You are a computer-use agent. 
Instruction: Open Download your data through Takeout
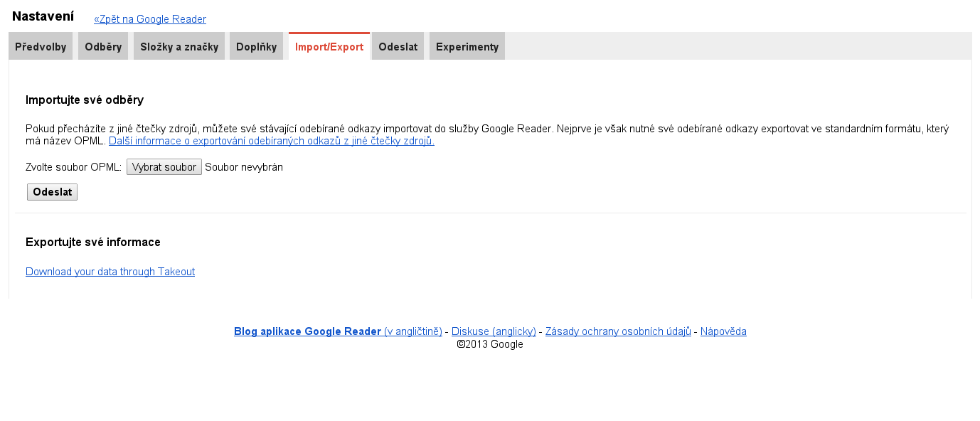coord(110,272)
